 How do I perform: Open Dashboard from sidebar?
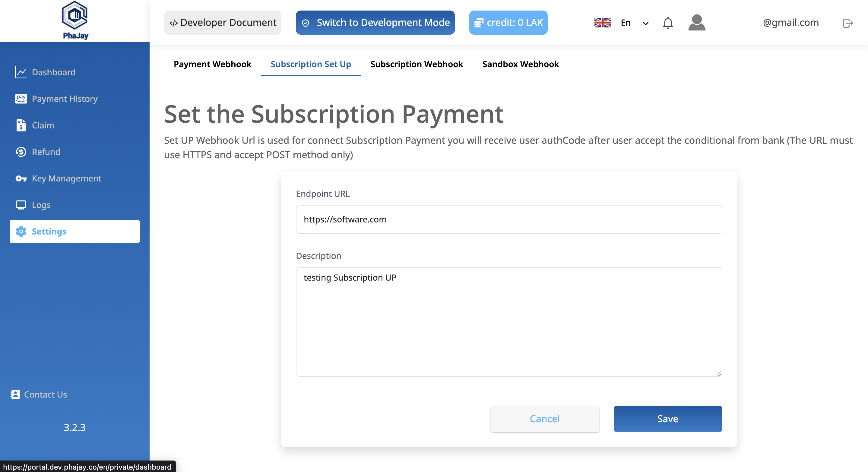54,72
